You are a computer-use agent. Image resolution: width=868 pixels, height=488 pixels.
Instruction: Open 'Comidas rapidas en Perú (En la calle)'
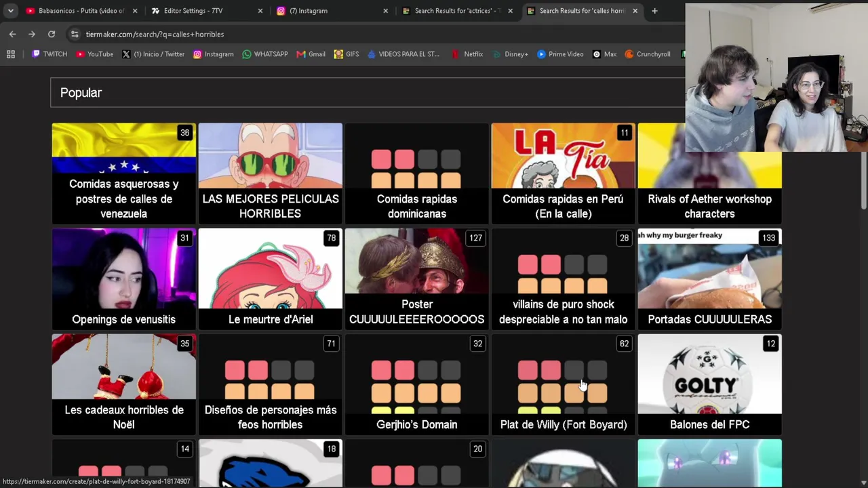564,174
